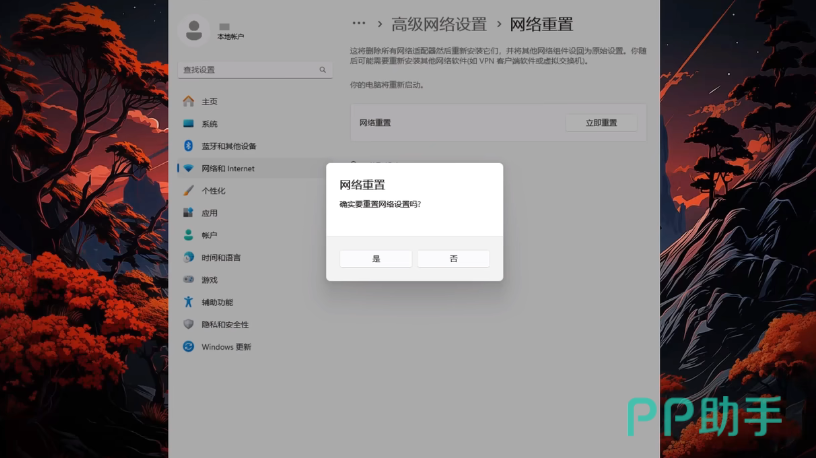
Task: Click the 个性化 paintbrush icon
Action: [188, 190]
